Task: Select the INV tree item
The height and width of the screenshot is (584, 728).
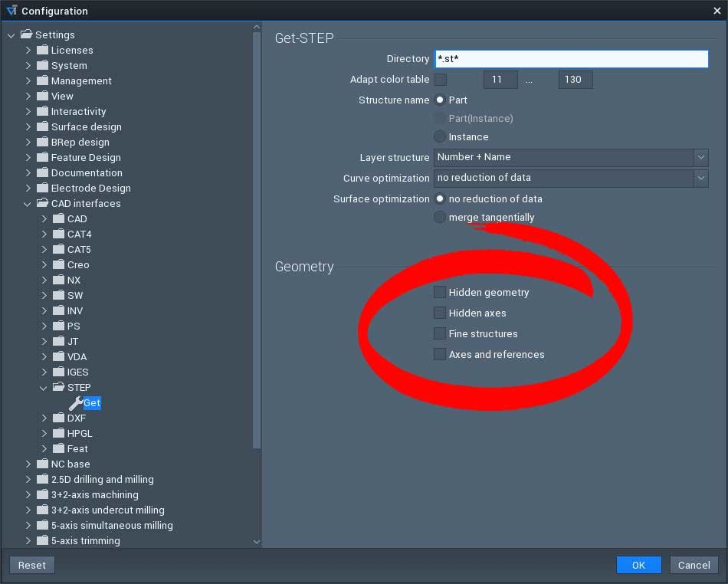Action: pyautogui.click(x=75, y=310)
